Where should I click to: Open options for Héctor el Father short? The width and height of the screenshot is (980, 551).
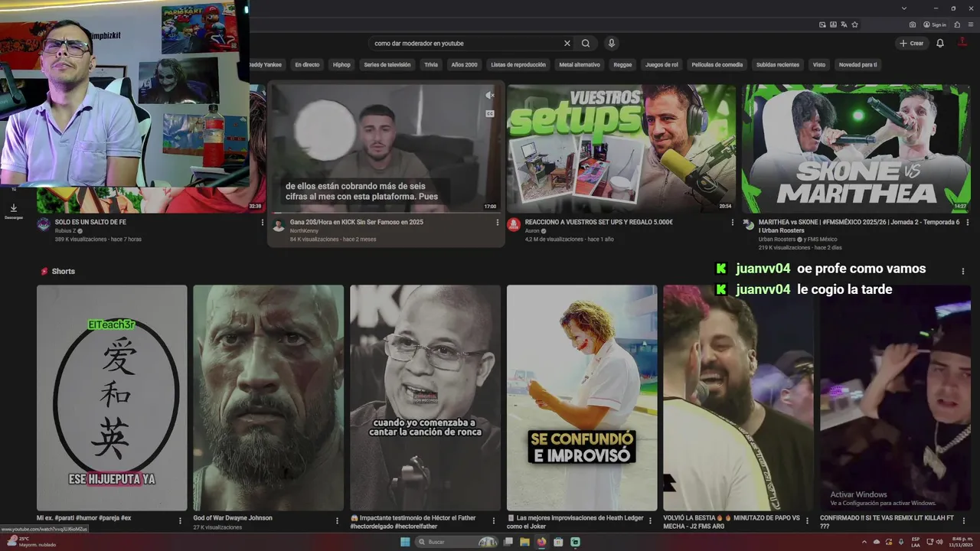[494, 520]
